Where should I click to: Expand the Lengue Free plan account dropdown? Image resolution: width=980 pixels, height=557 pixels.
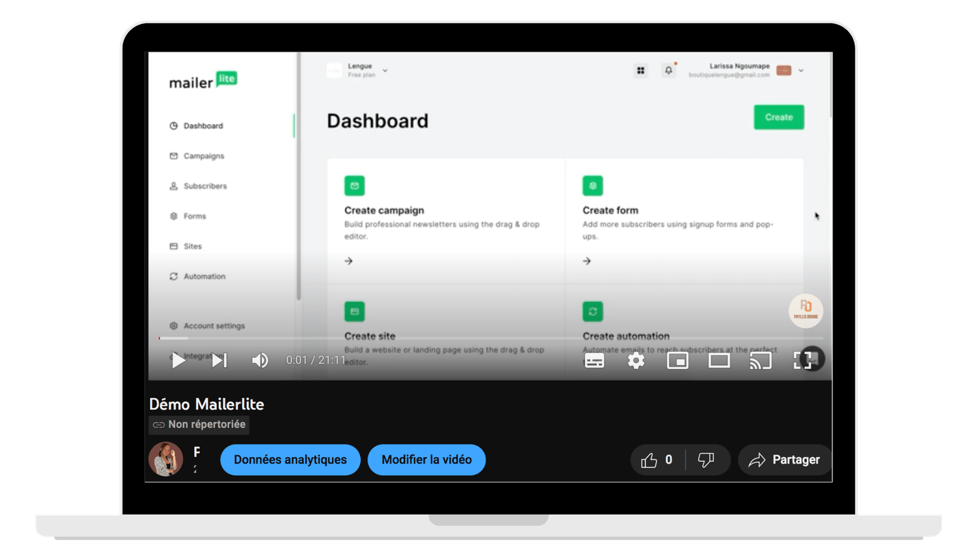click(x=358, y=71)
